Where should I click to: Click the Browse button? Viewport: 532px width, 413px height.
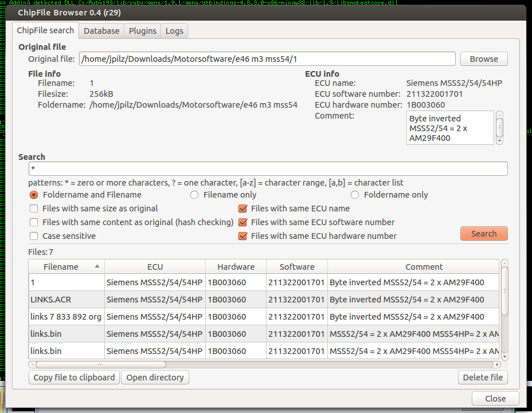484,59
